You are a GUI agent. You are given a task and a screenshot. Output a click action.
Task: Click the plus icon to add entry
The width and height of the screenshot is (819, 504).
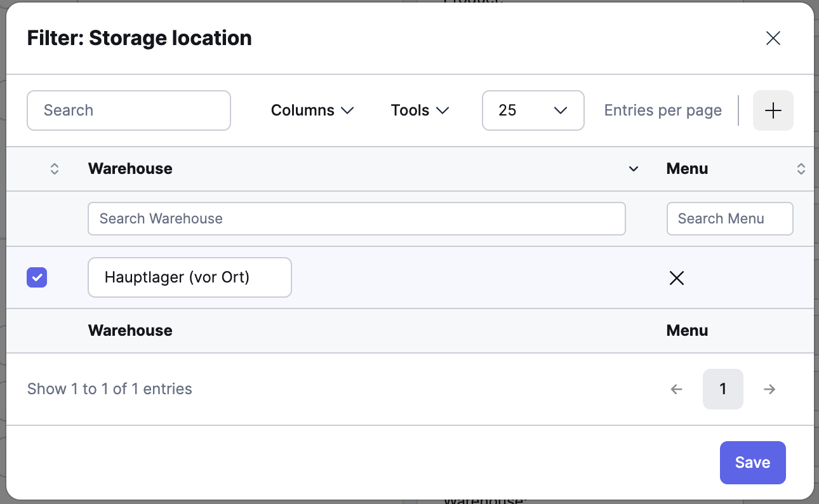click(x=773, y=110)
